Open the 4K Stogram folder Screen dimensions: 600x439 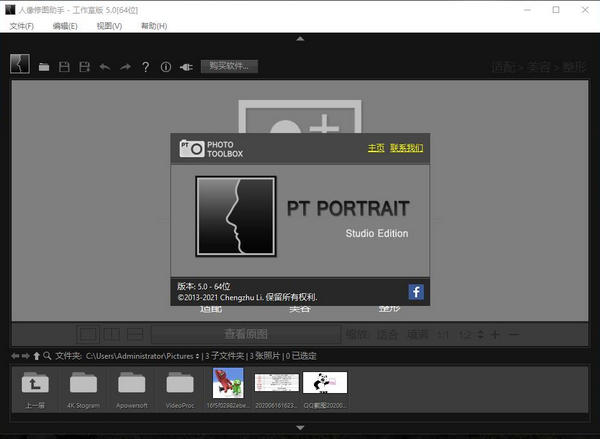tap(83, 390)
